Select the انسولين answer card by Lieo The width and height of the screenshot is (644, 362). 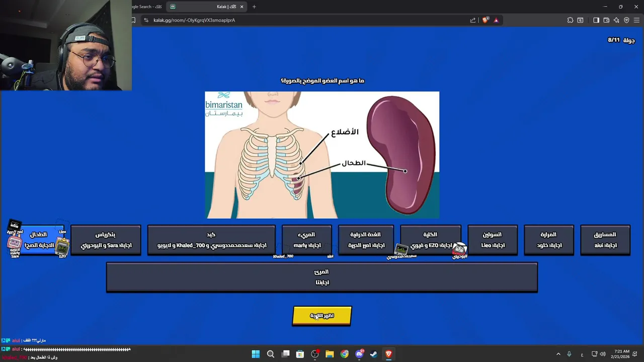pyautogui.click(x=493, y=240)
